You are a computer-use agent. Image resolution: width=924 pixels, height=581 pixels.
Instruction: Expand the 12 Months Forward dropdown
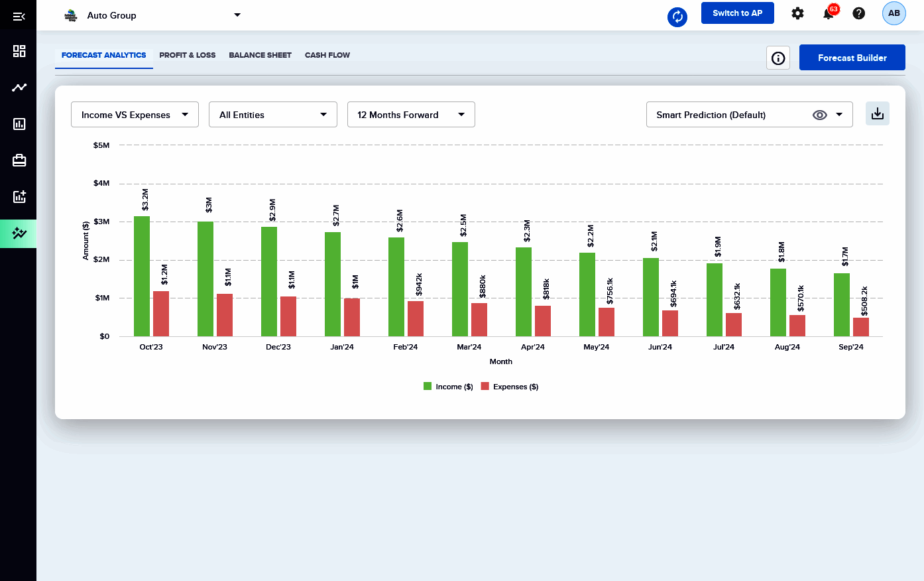(410, 115)
